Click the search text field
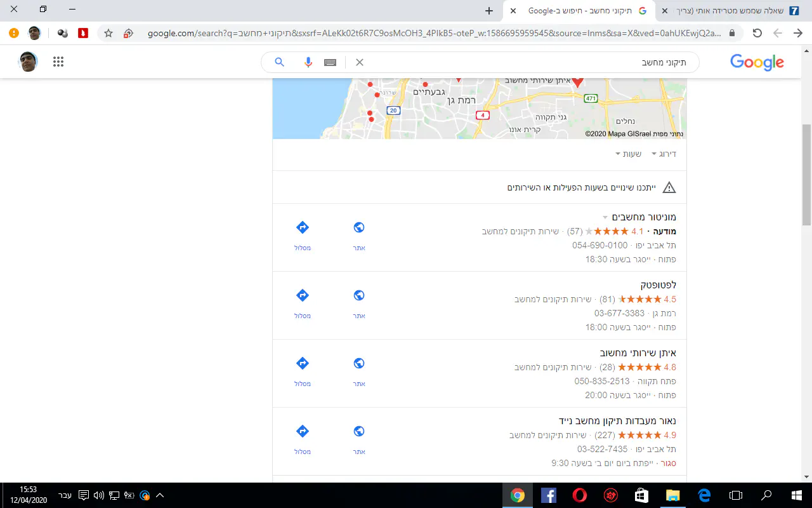Image resolution: width=812 pixels, height=508 pixels. pos(527,62)
